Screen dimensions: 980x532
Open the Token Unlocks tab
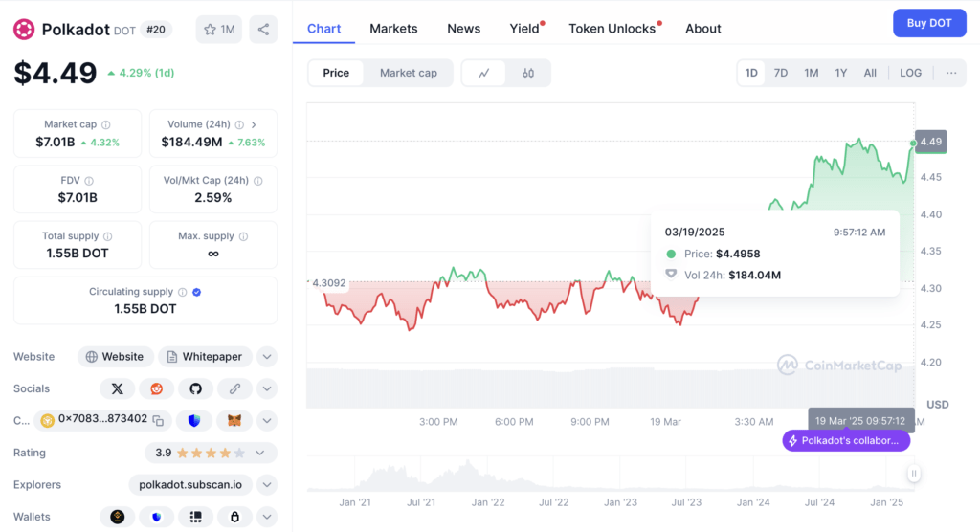coord(612,29)
